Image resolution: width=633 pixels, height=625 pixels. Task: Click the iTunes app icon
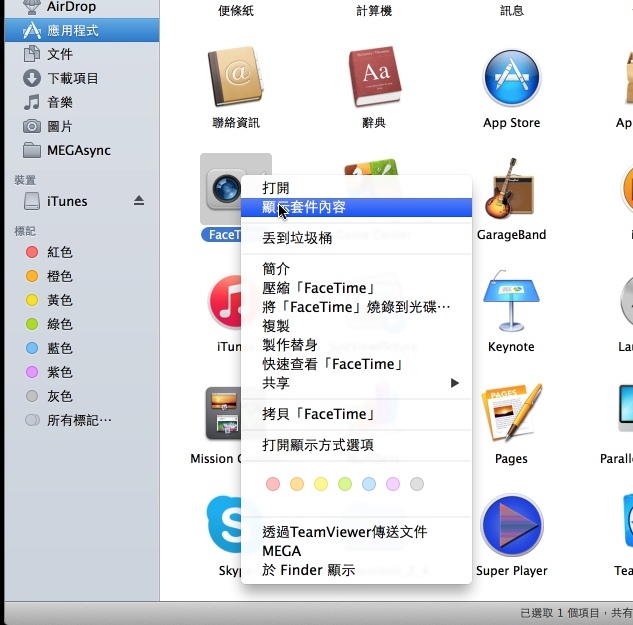pyautogui.click(x=224, y=301)
